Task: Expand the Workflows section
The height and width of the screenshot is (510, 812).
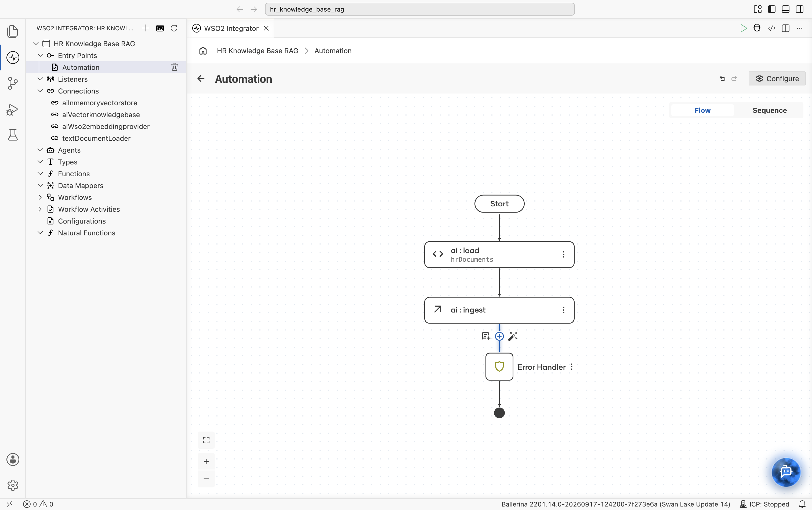Action: tap(40, 197)
